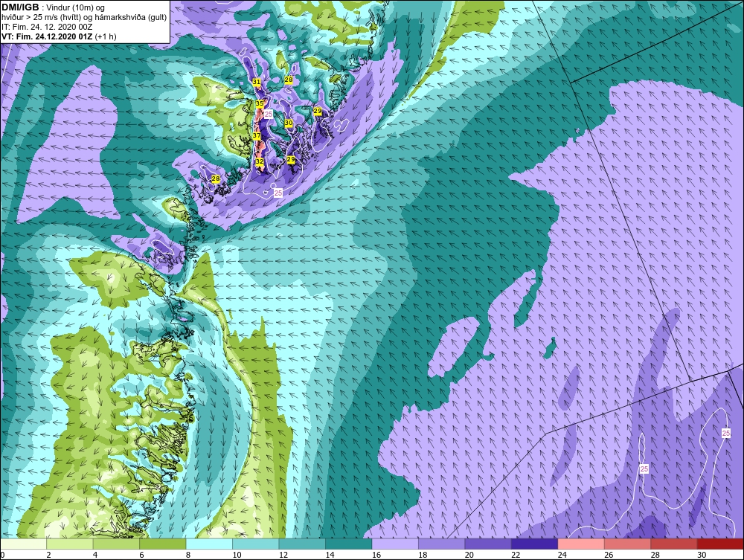
Task: Click the legend tick value 24
Action: tap(562, 555)
